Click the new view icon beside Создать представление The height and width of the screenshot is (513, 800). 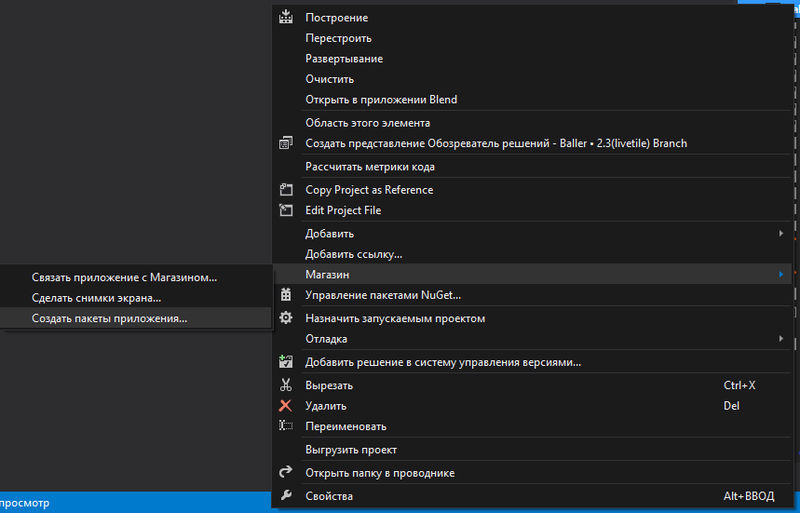pyautogui.click(x=286, y=143)
